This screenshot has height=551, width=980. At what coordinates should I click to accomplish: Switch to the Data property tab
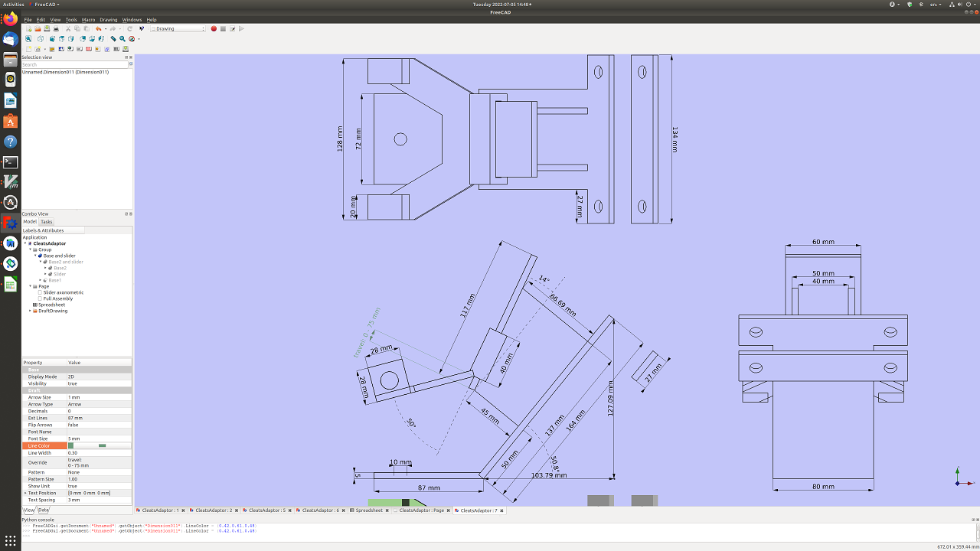coord(44,510)
